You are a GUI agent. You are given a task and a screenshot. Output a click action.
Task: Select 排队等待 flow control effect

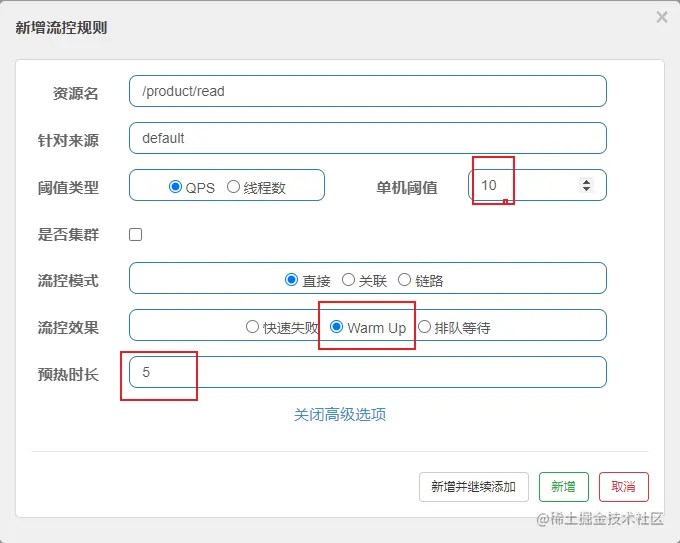424,327
